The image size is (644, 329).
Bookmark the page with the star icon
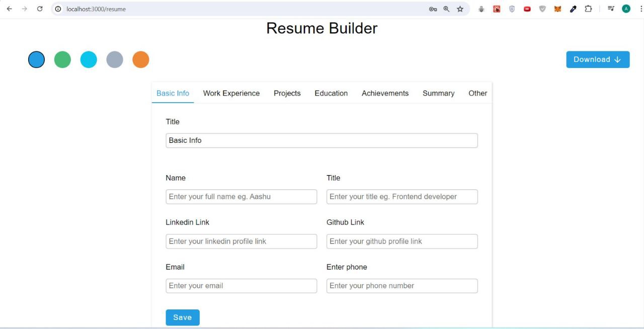pos(460,9)
